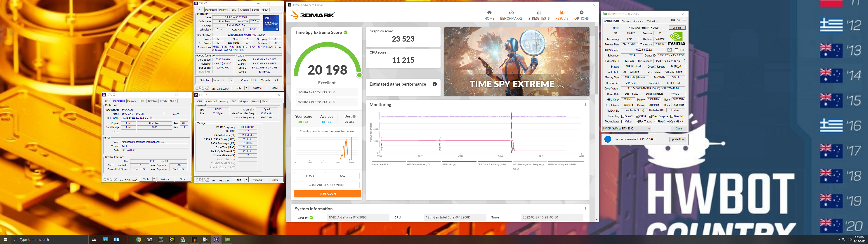Click Close button in GPU-Z

click(x=679, y=128)
